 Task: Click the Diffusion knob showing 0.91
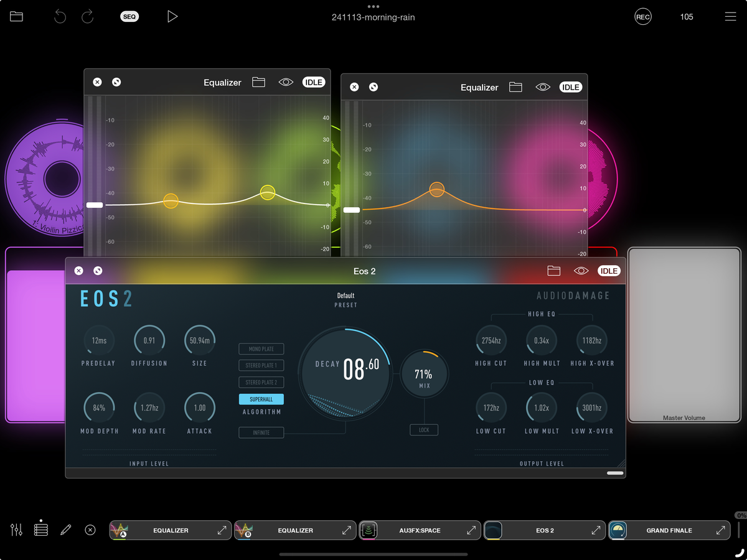click(149, 340)
